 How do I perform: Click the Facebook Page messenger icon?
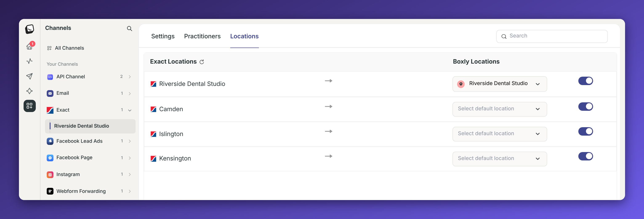coord(50,158)
